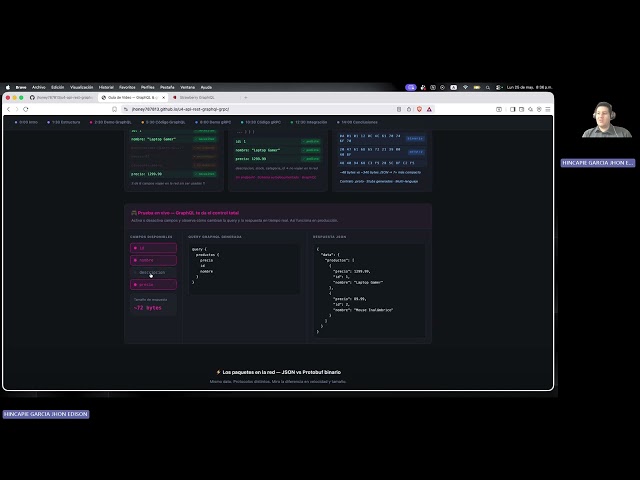Open the date and time display
The height and width of the screenshot is (480, 640).
[x=529, y=87]
